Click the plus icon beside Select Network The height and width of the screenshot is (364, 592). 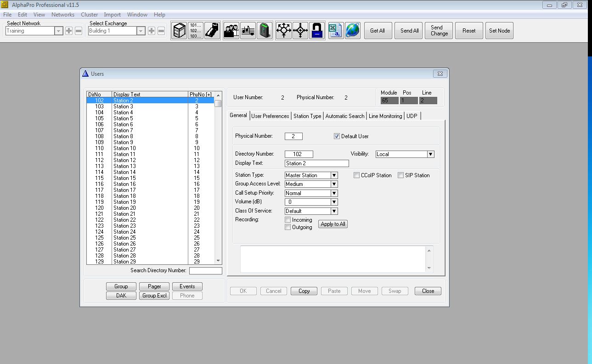[69, 31]
